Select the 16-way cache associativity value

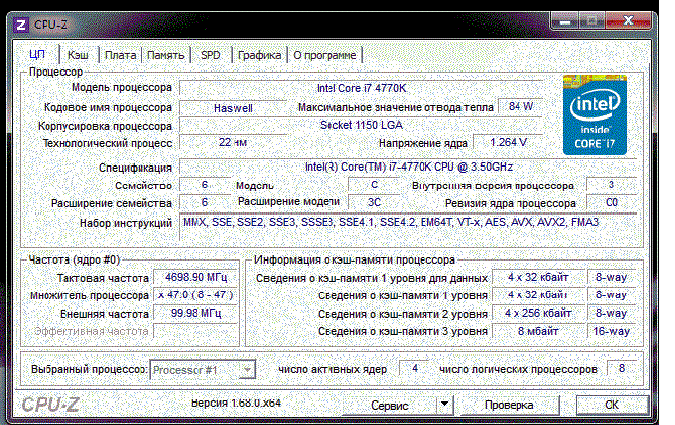[612, 331]
